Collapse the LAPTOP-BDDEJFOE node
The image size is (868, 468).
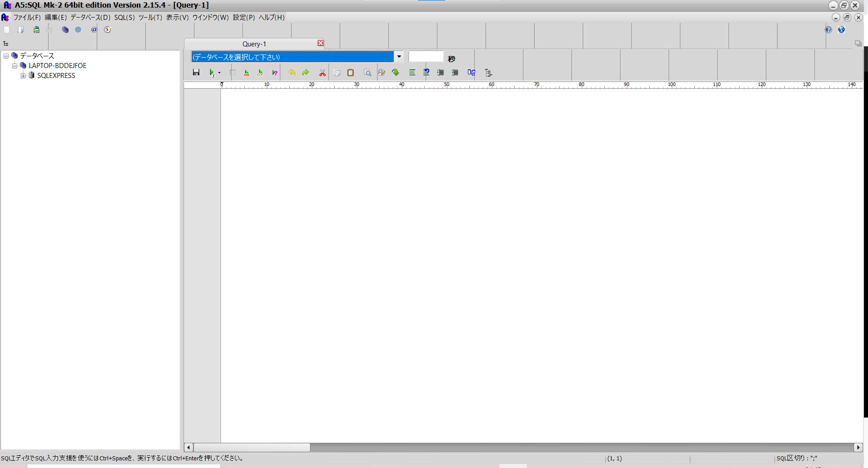14,66
